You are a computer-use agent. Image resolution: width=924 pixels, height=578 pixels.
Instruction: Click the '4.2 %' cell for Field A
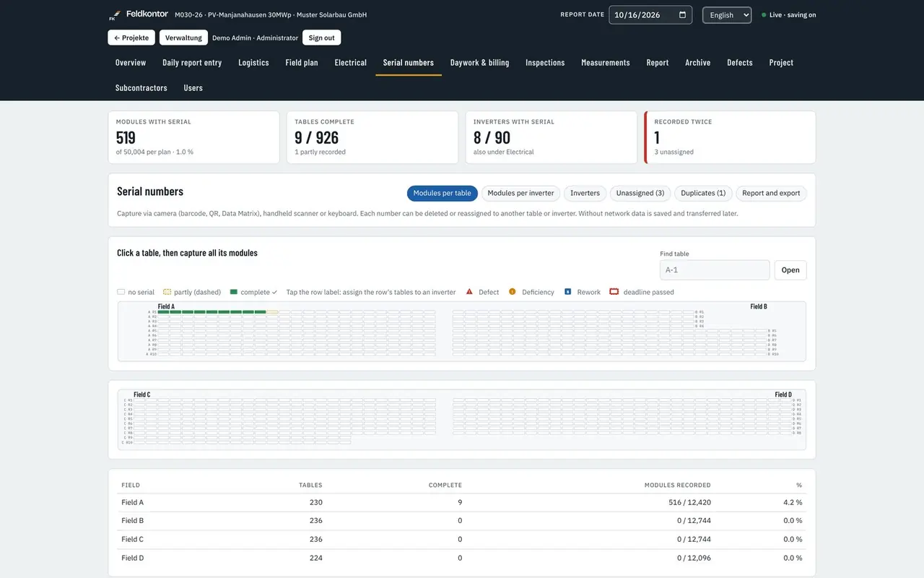(x=793, y=503)
